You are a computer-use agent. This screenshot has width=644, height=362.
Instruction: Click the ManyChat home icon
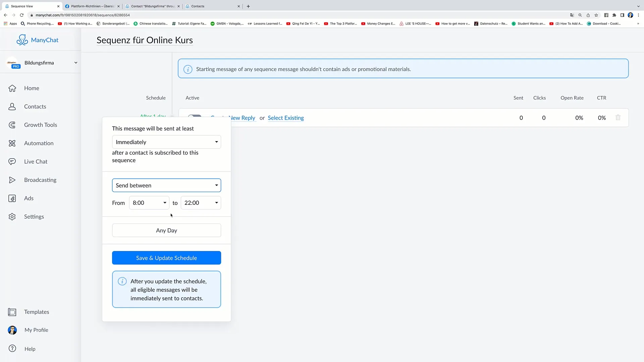(x=21, y=40)
